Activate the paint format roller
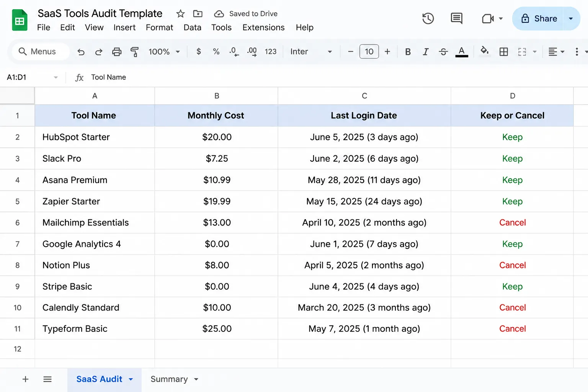588x392 pixels. pyautogui.click(x=134, y=52)
